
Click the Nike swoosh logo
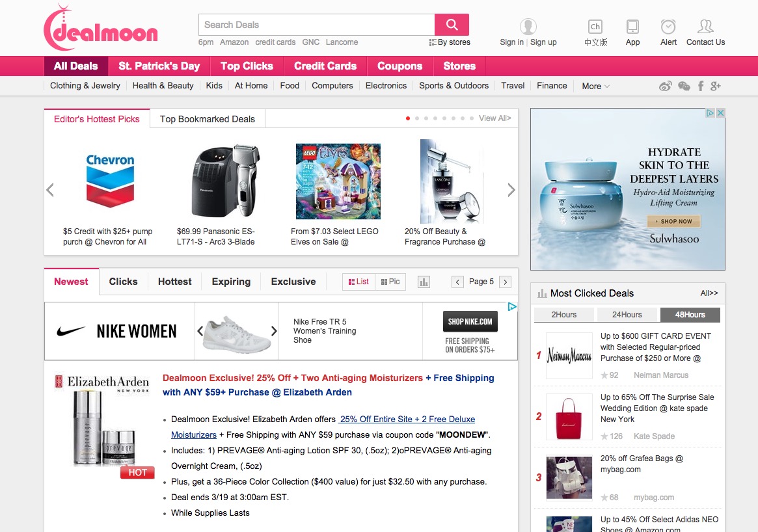[70, 331]
